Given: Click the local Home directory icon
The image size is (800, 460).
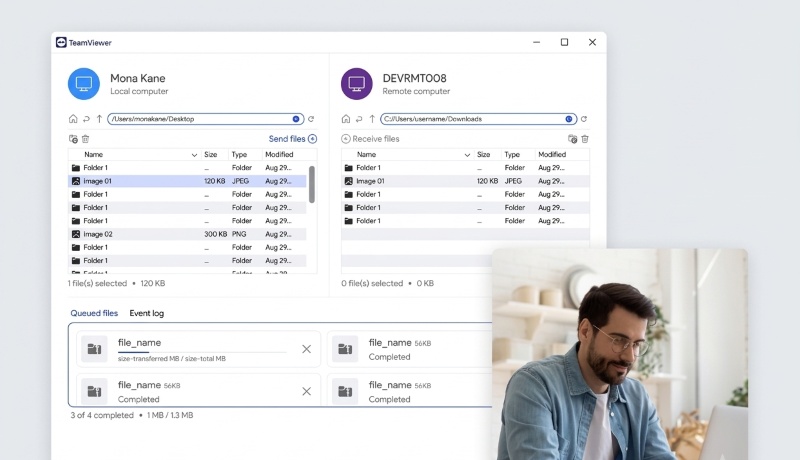Looking at the screenshot, I should click(73, 119).
